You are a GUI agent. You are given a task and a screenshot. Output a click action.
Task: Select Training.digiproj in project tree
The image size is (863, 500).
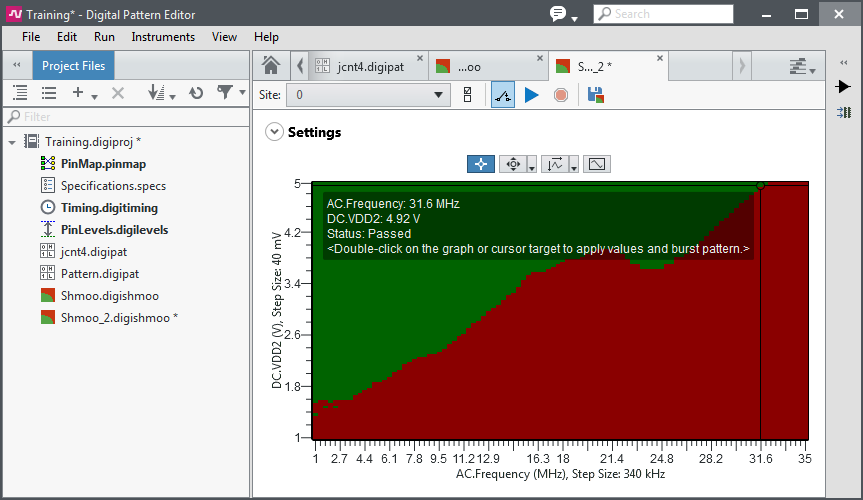tap(93, 142)
